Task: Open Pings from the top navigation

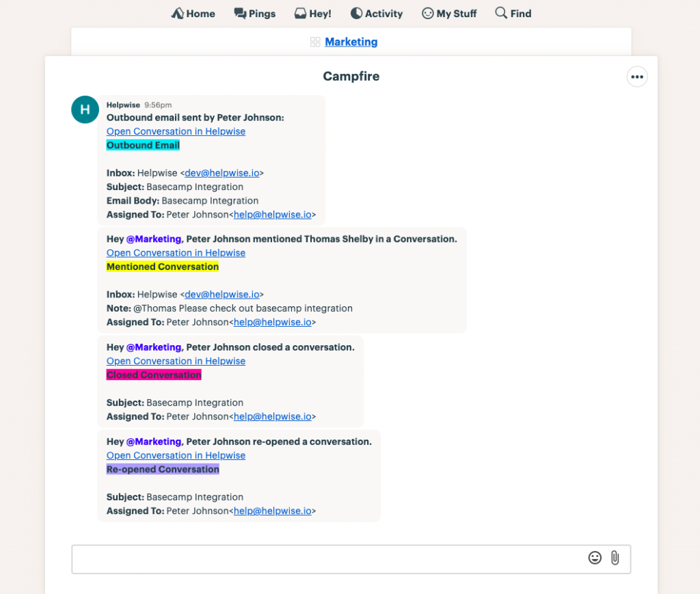Action: [x=240, y=14]
